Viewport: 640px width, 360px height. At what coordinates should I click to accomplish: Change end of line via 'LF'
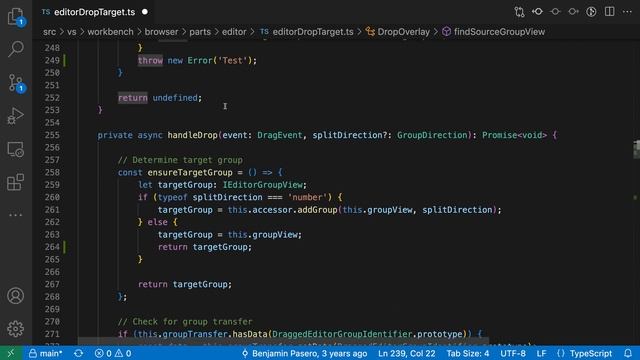point(541,353)
